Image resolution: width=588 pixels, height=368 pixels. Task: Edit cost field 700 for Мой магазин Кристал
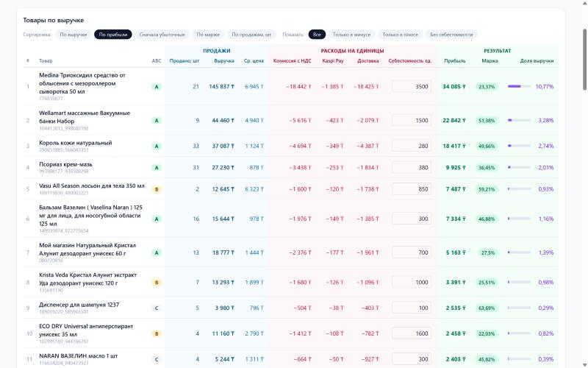(412, 252)
